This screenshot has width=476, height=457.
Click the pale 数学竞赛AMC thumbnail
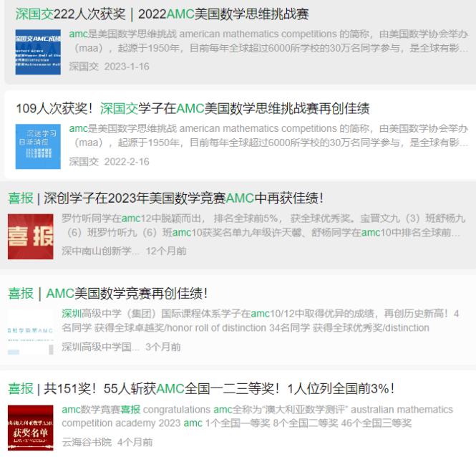30,331
